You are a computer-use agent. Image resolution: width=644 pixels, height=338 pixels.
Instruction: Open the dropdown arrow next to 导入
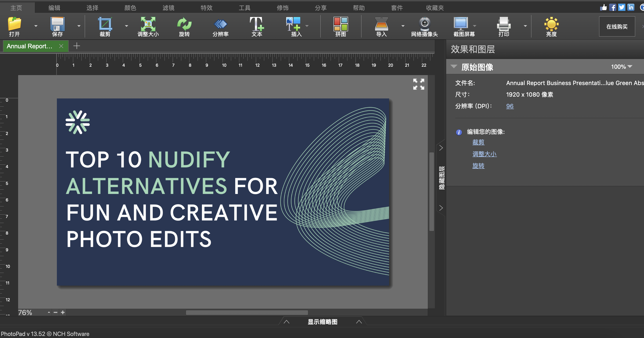coord(403,26)
